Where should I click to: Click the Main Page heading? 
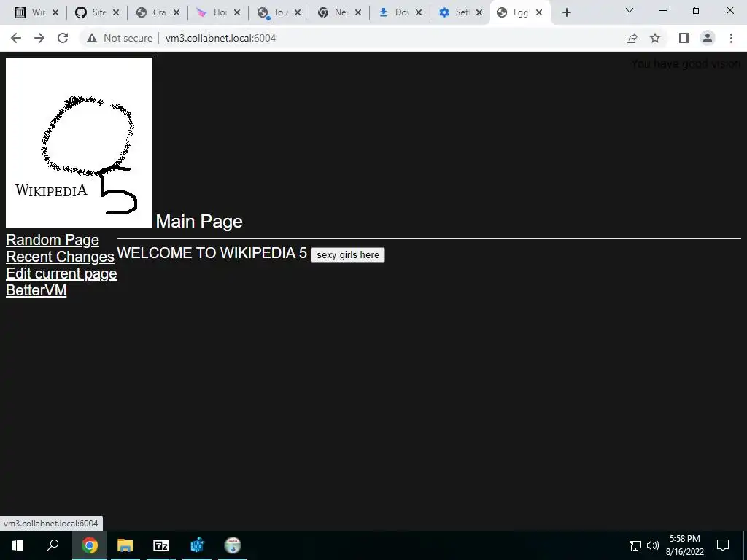pos(199,222)
